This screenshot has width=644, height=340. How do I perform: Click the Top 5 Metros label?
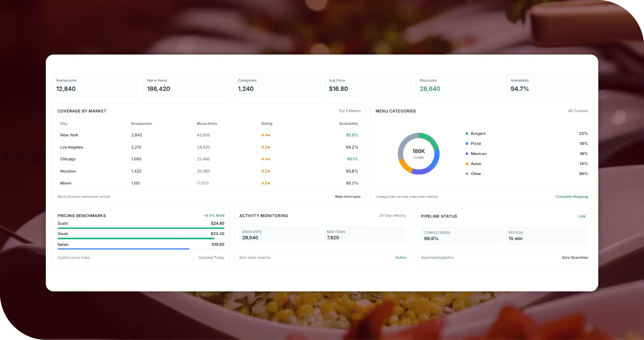[349, 111]
